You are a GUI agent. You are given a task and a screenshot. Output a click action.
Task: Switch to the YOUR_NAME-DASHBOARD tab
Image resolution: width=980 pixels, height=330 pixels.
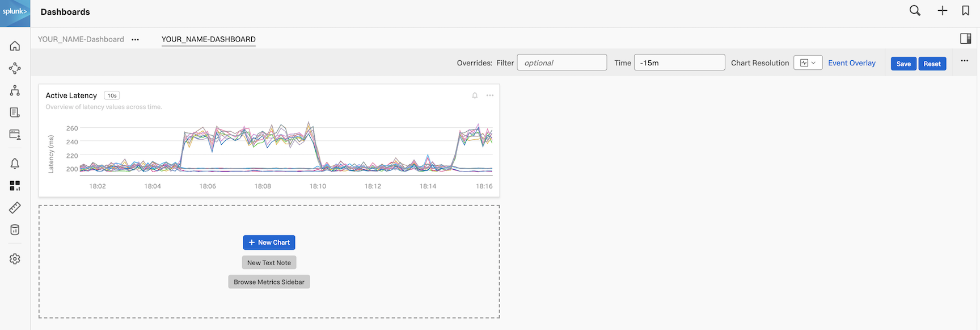click(208, 39)
